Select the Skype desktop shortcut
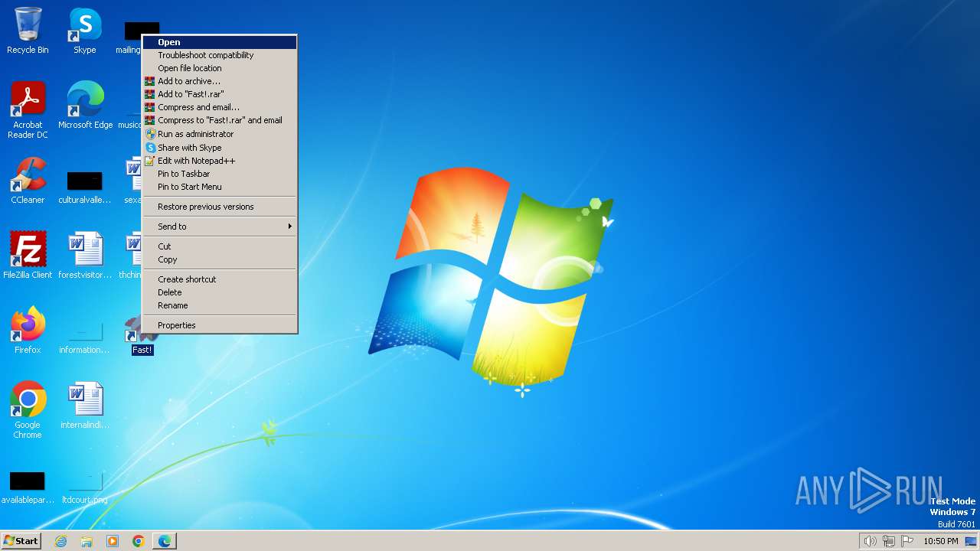Viewport: 980px width, 551px height. click(85, 31)
